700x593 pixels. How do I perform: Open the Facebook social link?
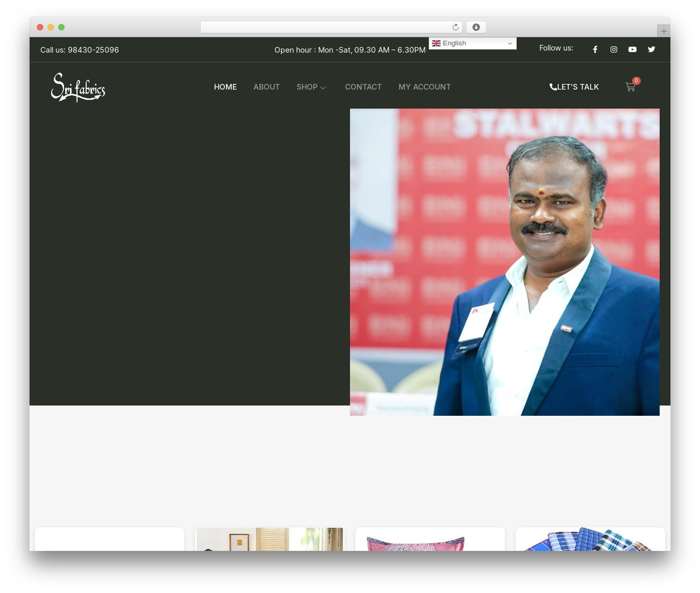click(595, 49)
